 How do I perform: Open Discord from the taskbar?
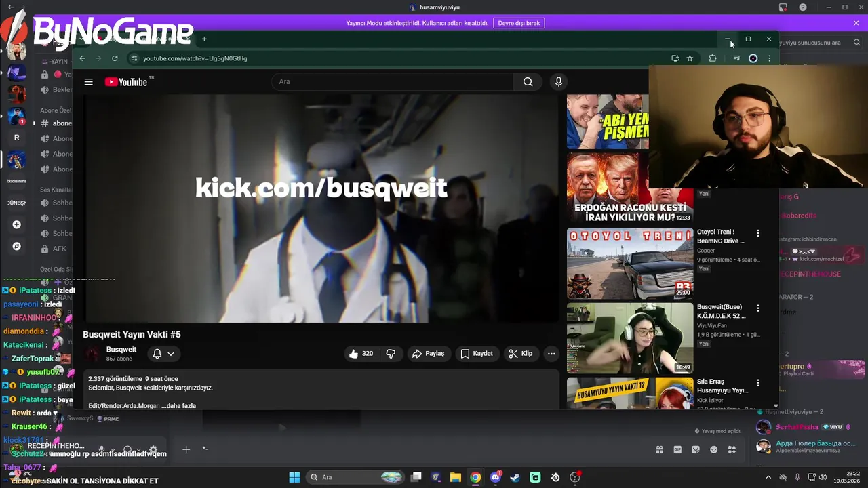pos(496,477)
